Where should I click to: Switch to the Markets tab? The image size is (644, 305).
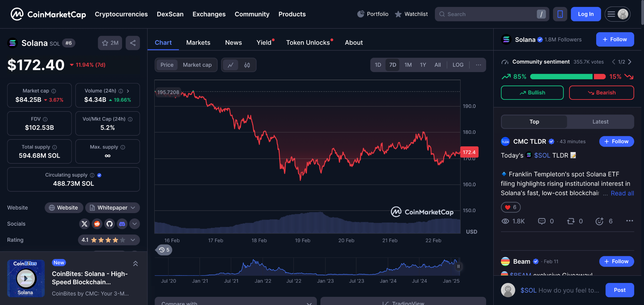tap(198, 42)
